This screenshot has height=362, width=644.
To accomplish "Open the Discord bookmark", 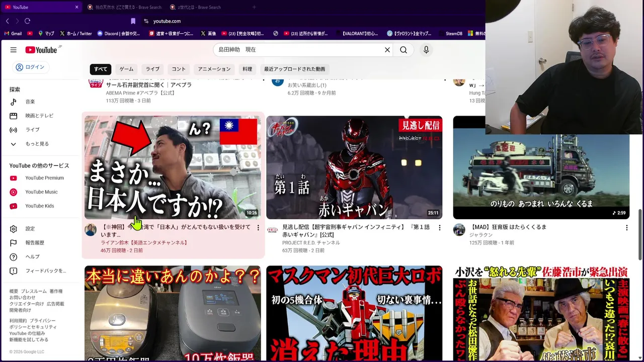I will pyautogui.click(x=119, y=34).
